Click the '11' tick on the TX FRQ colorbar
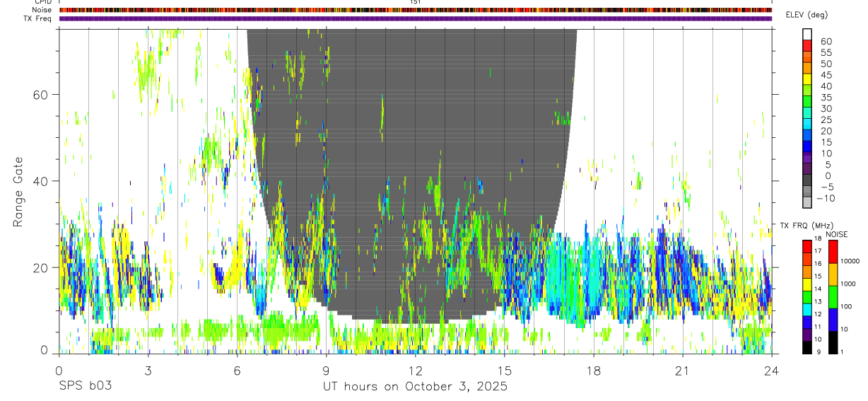Viewport: 868px width, 401px height. [819, 327]
